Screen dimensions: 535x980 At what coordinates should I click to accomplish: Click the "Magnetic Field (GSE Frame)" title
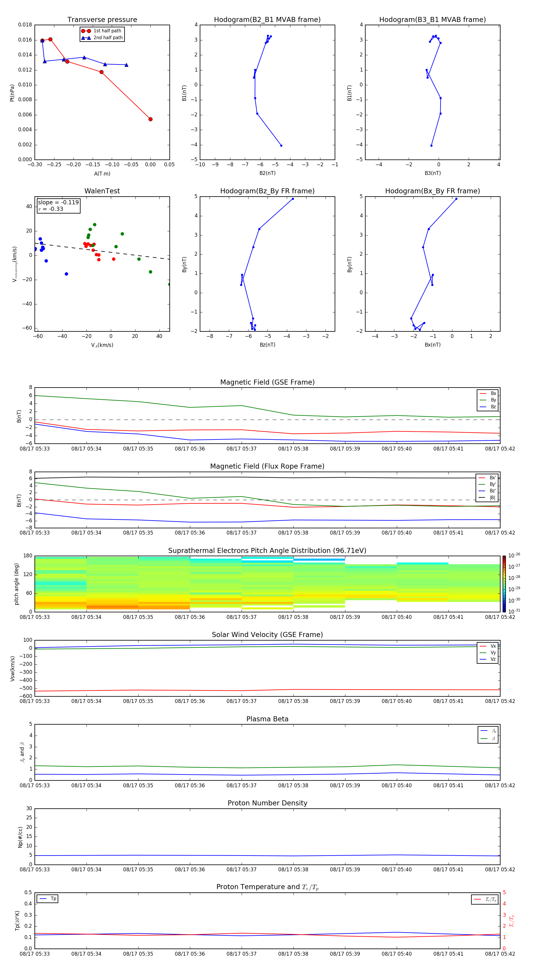click(267, 382)
